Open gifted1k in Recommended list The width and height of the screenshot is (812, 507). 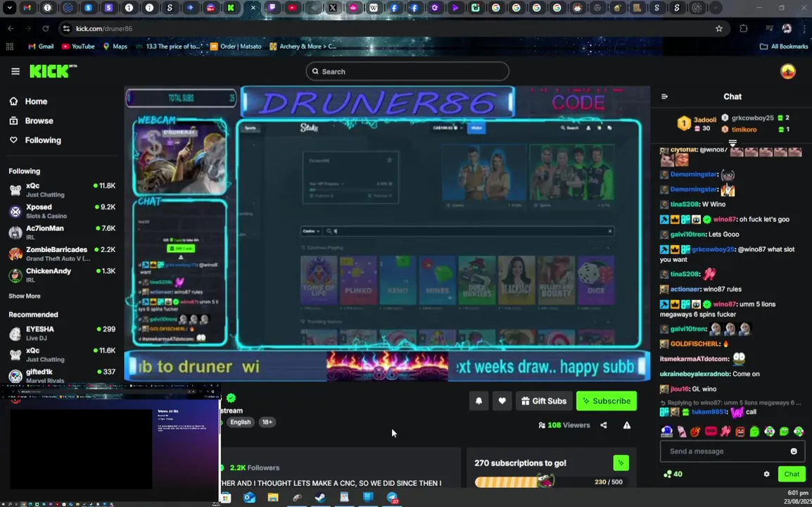(x=62, y=375)
